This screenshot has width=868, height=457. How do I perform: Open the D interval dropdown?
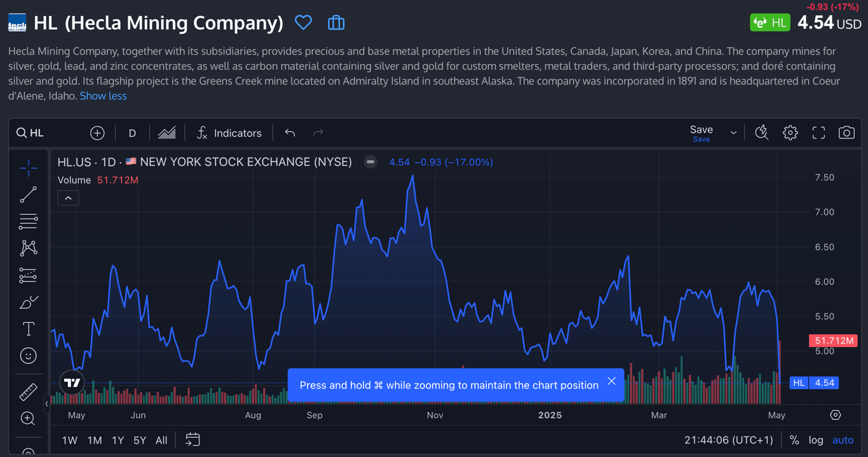click(x=132, y=133)
